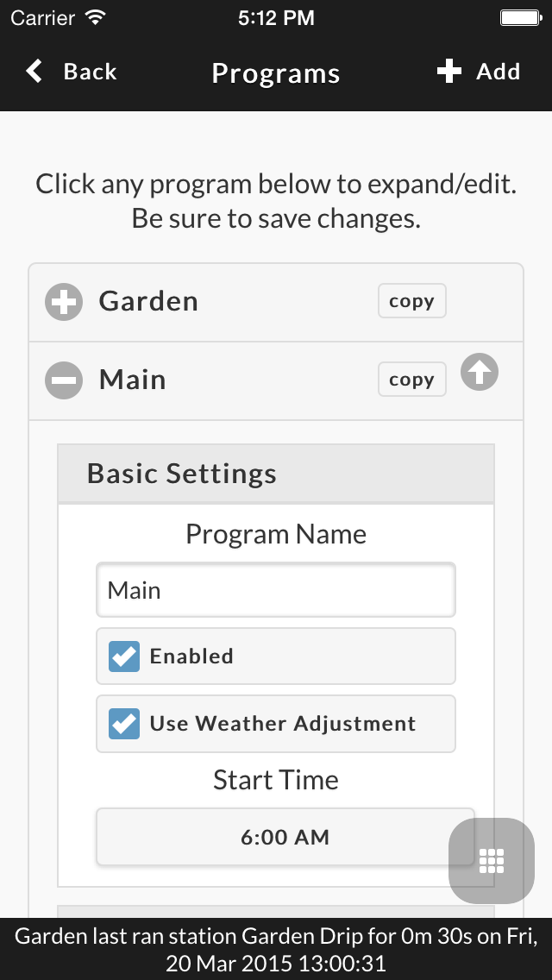Viewport: 552px width, 980px height.
Task: Tap the Garden last ran status footer
Action: pyautogui.click(x=276, y=949)
